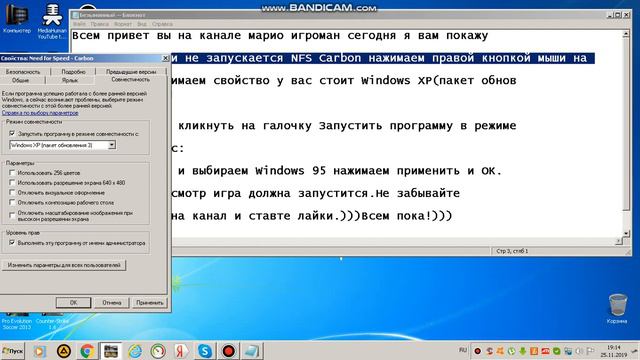
Task: Expand the Windows XP compatibility dropdown
Action: tap(111, 145)
